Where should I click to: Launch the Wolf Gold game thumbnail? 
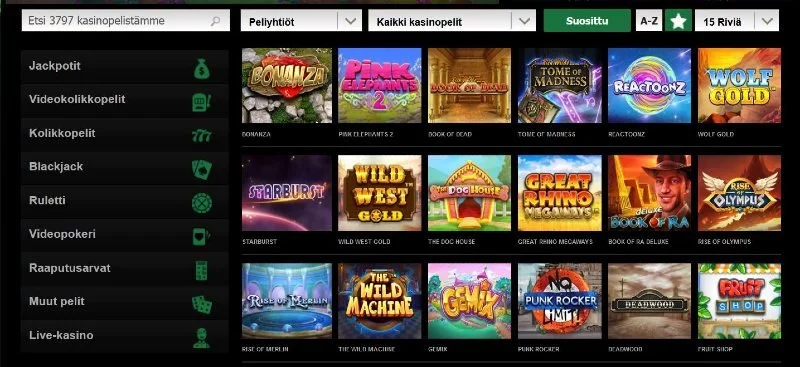click(x=739, y=85)
